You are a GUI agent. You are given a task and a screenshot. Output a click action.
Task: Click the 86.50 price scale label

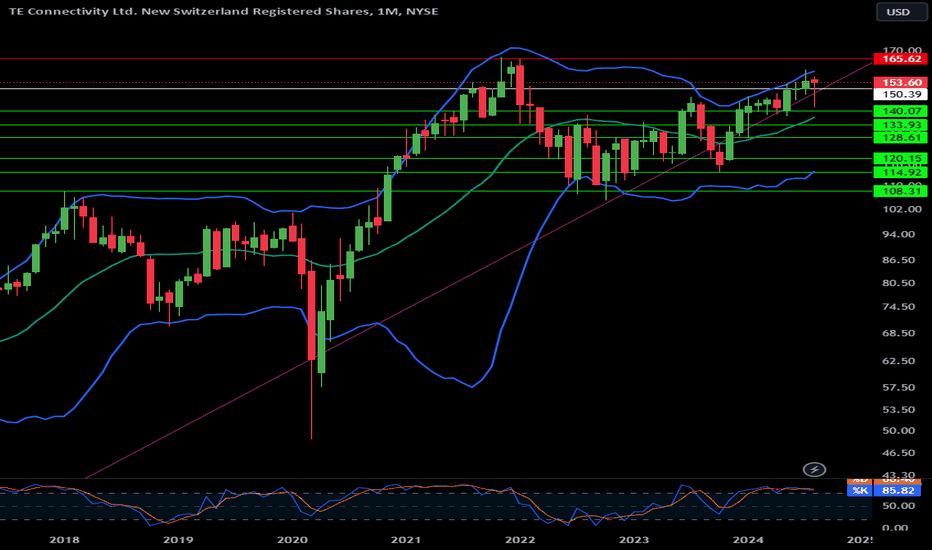click(x=899, y=260)
